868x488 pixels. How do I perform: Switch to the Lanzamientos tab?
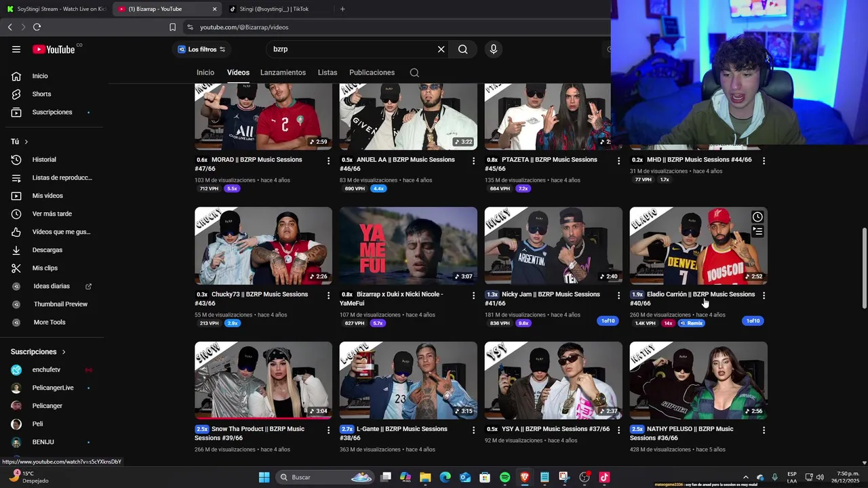(283, 73)
